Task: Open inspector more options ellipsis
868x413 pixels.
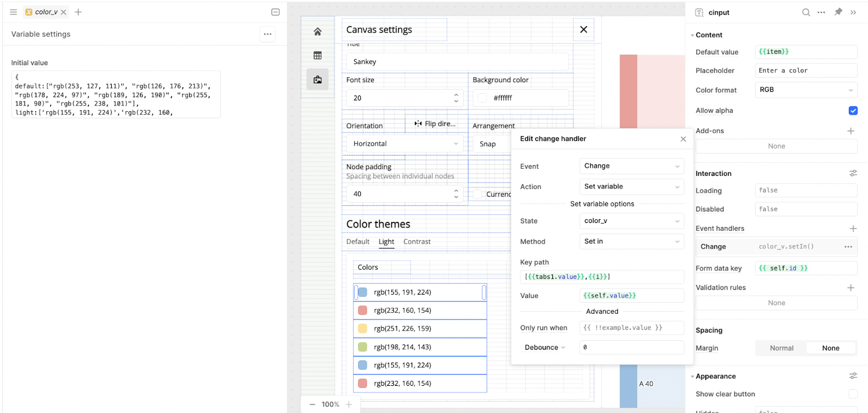Action: tap(821, 12)
